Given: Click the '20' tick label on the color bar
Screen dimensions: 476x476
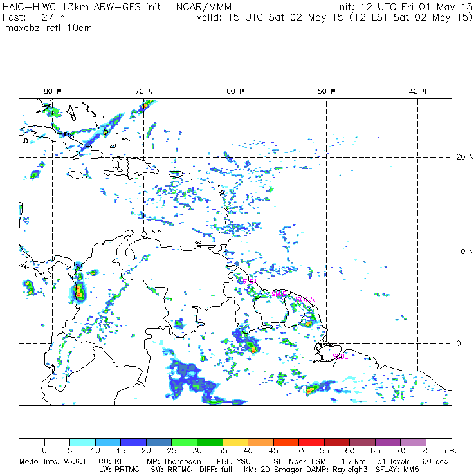Looking at the screenshot, I should click(146, 451).
